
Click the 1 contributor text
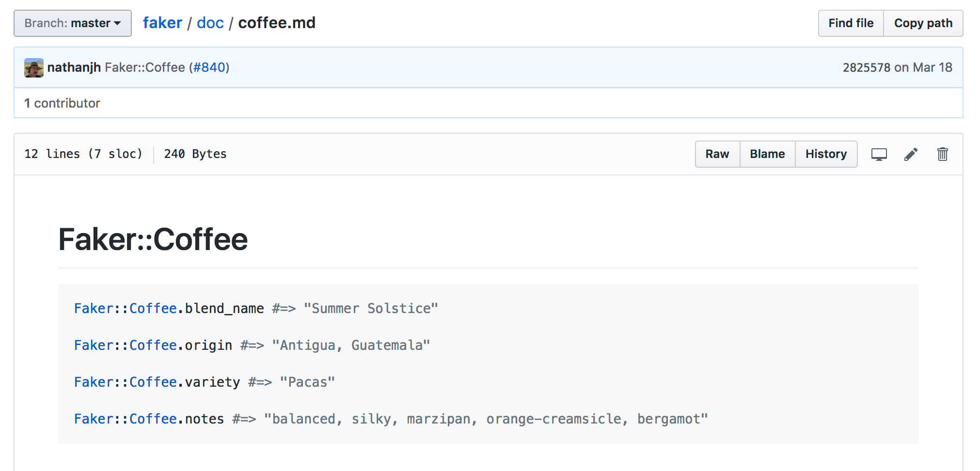click(x=62, y=103)
